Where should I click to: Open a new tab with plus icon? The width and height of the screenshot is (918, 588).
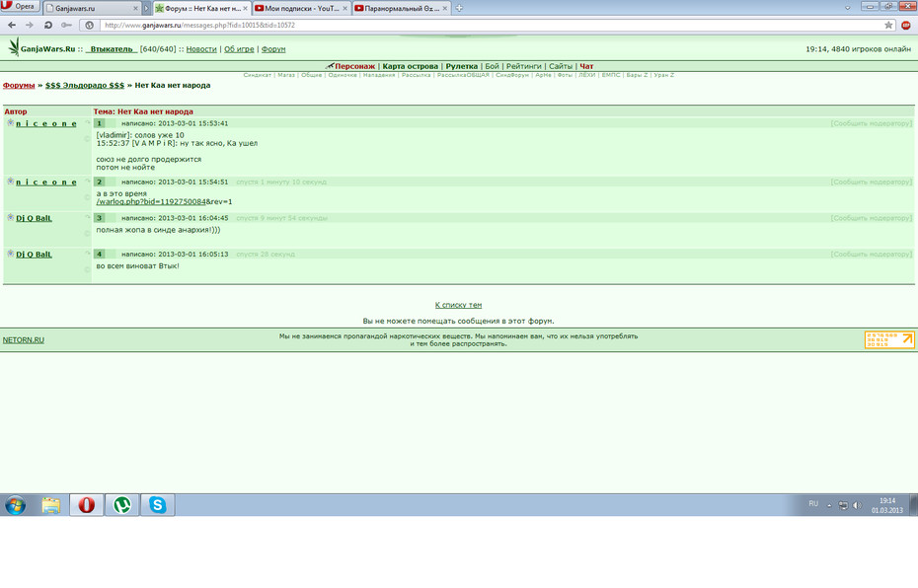coord(459,8)
